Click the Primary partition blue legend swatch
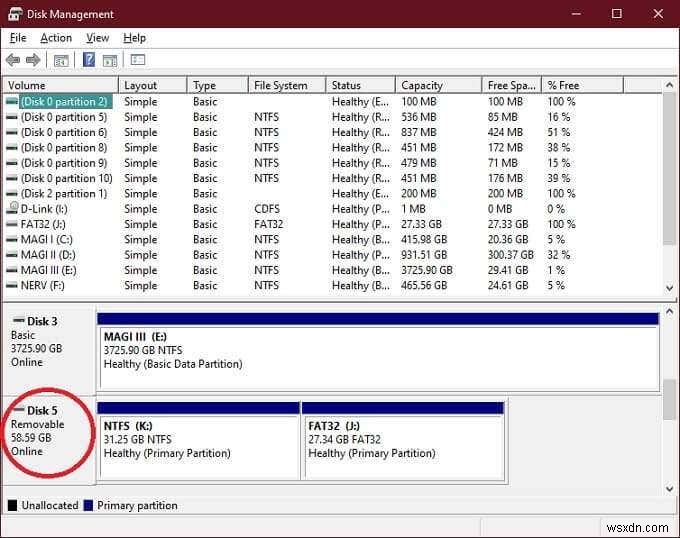 click(x=88, y=505)
